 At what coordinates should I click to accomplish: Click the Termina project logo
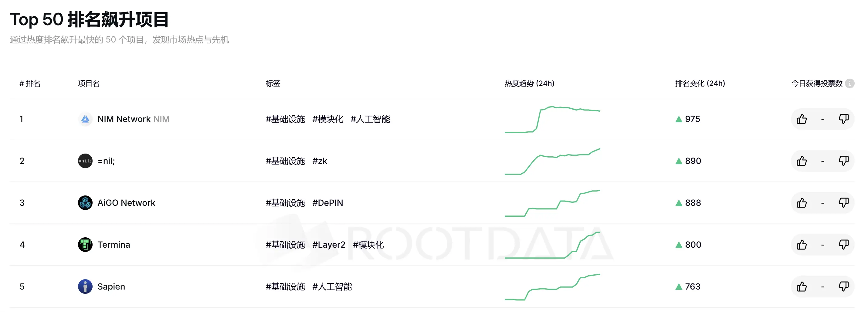tap(85, 245)
